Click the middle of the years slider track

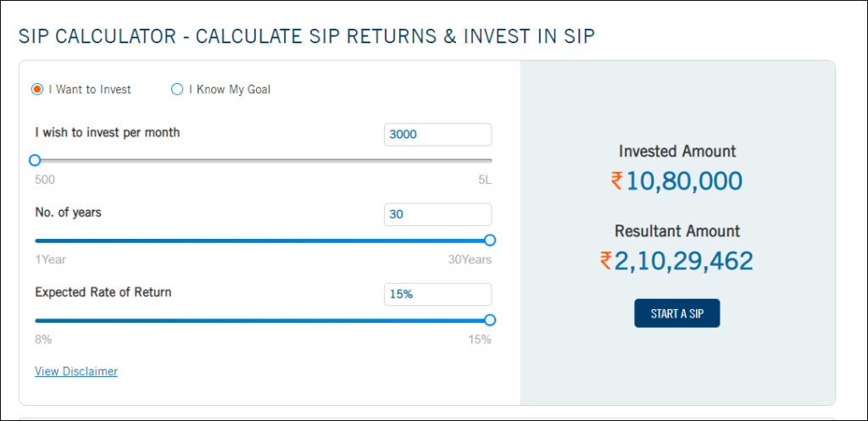pyautogui.click(x=263, y=241)
